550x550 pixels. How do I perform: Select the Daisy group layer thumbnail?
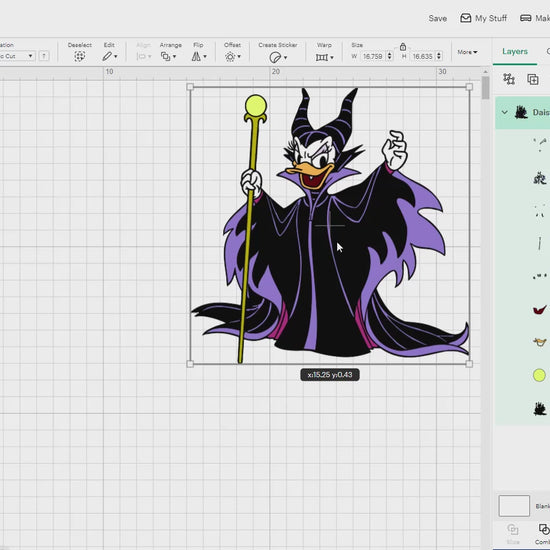point(521,112)
